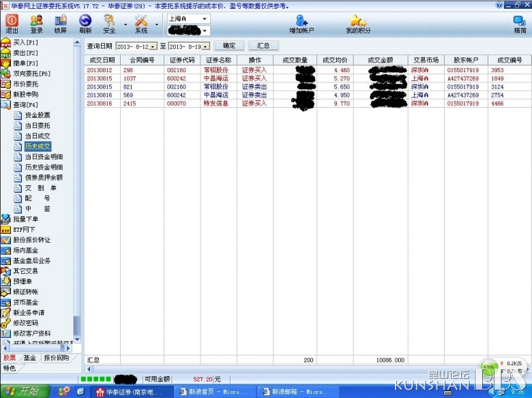Click the 退出 exit toolbar icon
Screen dimensions: 532x398
tap(12, 24)
